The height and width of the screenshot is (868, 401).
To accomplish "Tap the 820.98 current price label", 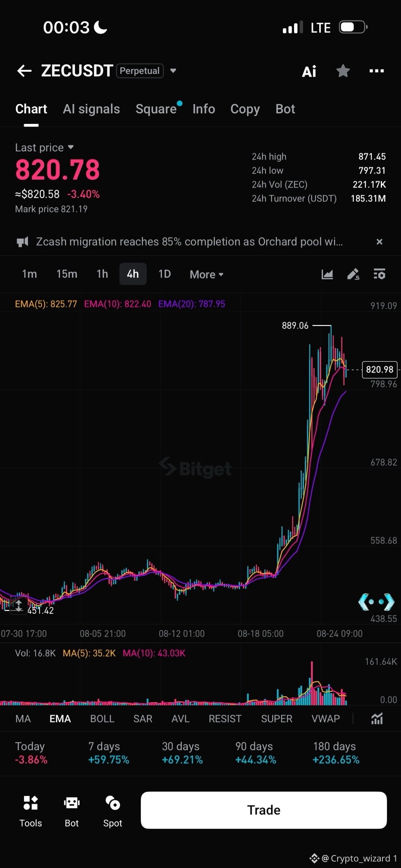I will [379, 369].
